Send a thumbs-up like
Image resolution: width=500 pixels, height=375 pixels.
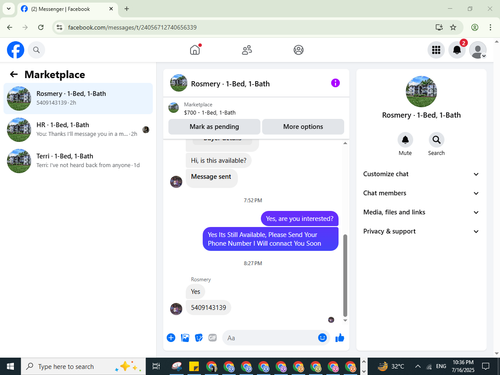[x=340, y=338]
